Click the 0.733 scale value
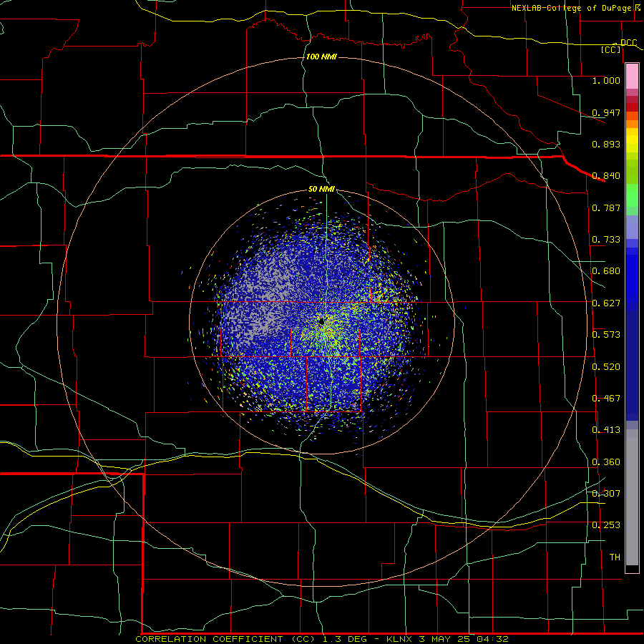The image size is (644, 644). (x=606, y=240)
